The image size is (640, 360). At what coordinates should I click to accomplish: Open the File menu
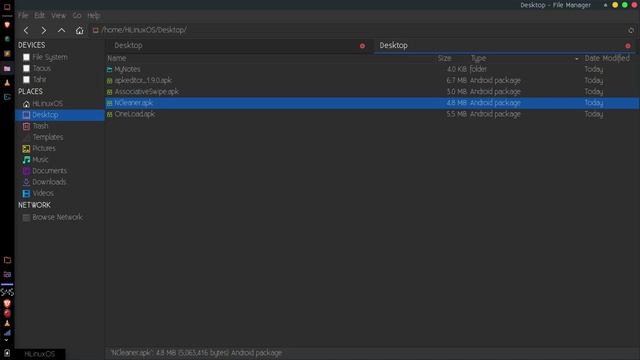[23, 16]
